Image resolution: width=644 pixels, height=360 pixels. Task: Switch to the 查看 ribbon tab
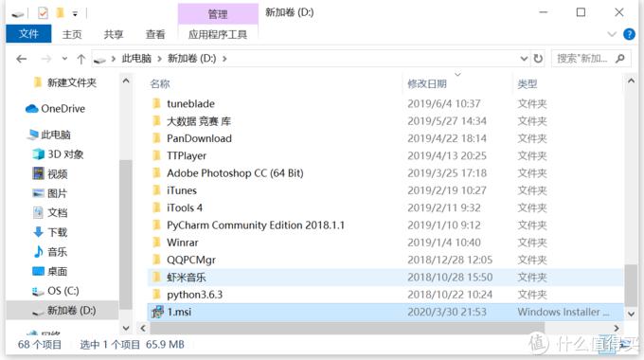tap(155, 34)
